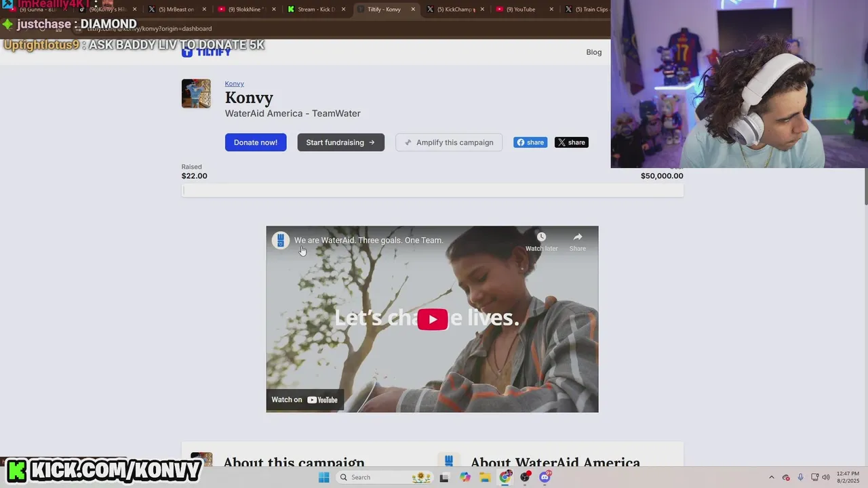Click the Start fundraising button

coord(340,142)
